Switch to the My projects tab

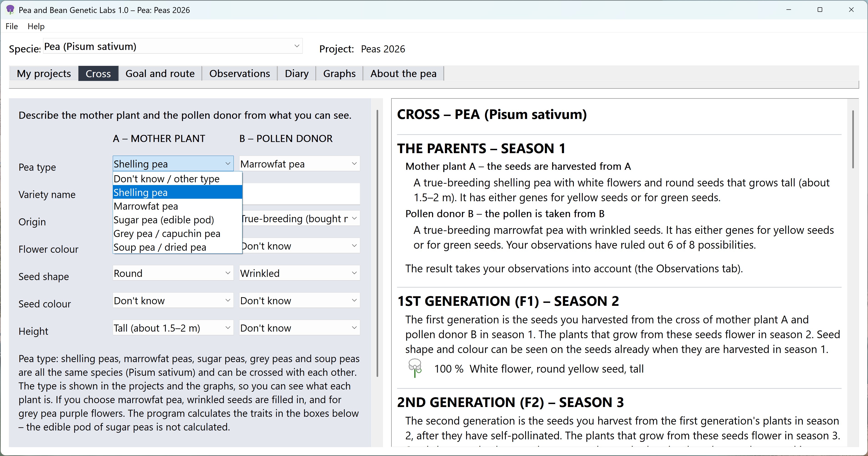click(44, 73)
